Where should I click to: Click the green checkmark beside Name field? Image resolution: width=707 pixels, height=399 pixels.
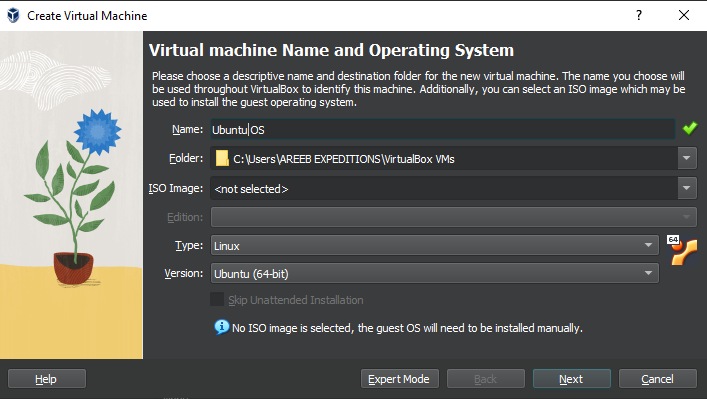pyautogui.click(x=690, y=129)
